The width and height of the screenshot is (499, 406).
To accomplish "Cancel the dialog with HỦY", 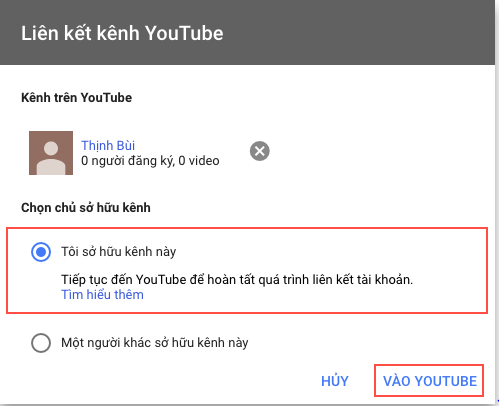I will point(335,381).
